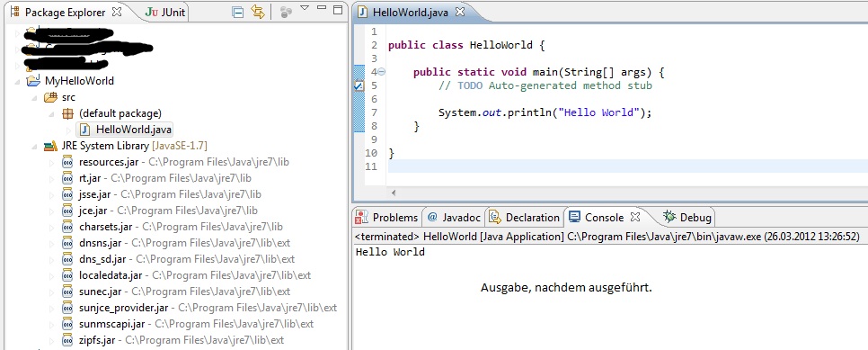Collapse the src folder node
Viewport: 868px width, 350px height.
[x=35, y=98]
